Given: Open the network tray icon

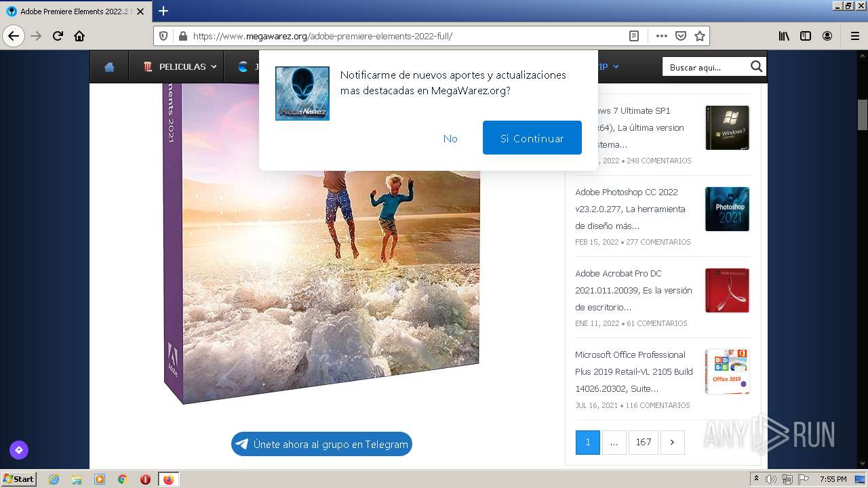Looking at the screenshot, I should (x=787, y=479).
